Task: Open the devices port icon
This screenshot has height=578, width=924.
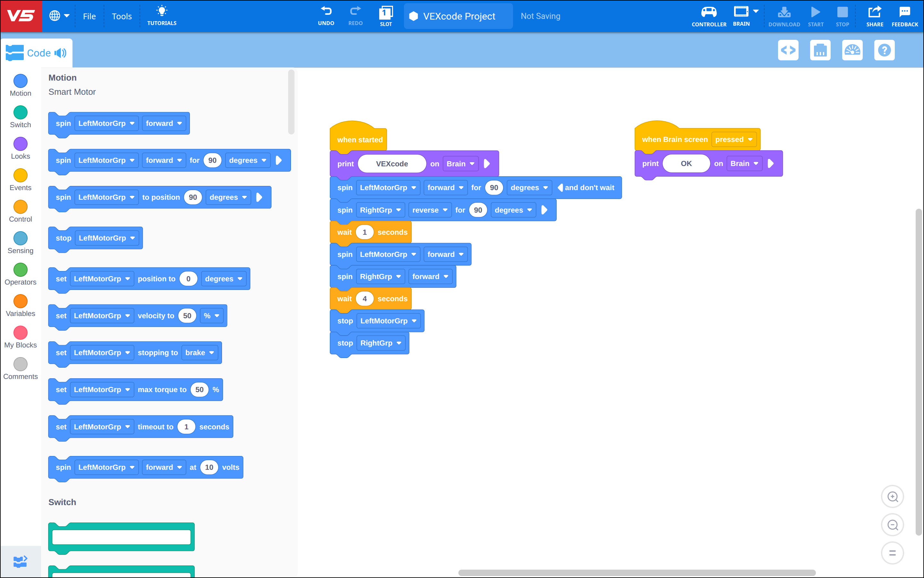Action: [x=820, y=50]
